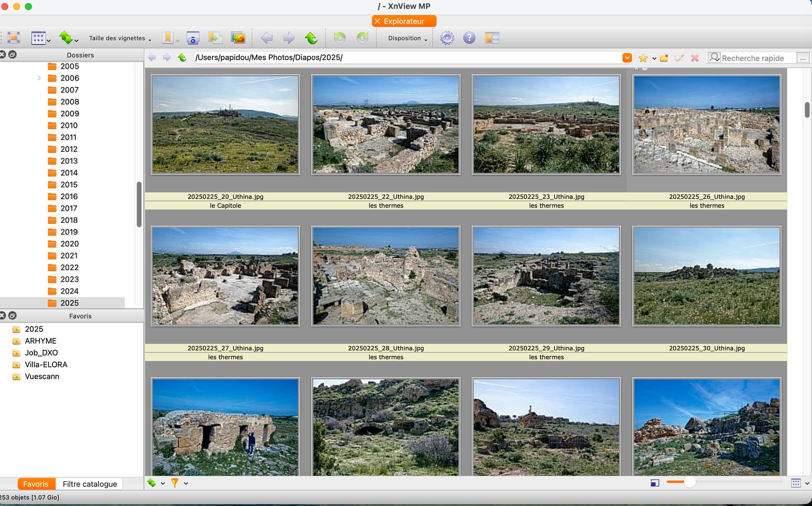
Task: Close the Favoris panel with X
Action: pos(3,315)
